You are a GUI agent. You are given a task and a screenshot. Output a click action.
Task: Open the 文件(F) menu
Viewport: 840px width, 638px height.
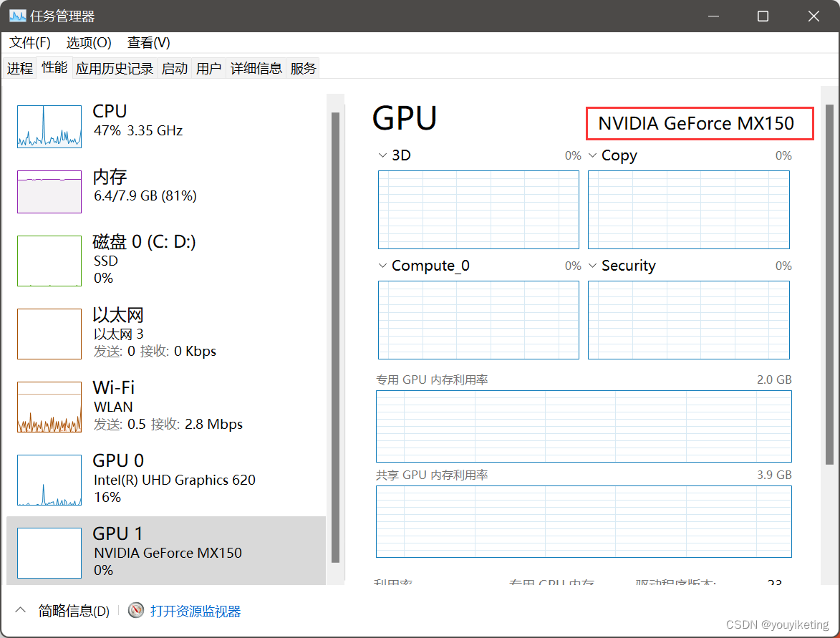click(30, 42)
